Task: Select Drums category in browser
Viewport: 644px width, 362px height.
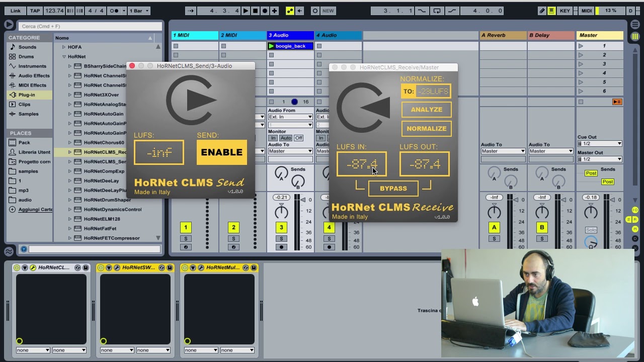Action: coord(26,56)
